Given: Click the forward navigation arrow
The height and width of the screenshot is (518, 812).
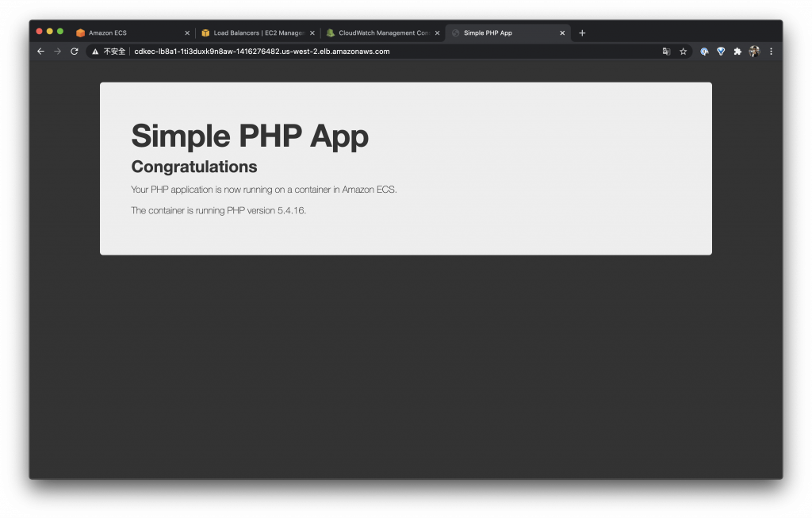Looking at the screenshot, I should (57, 52).
